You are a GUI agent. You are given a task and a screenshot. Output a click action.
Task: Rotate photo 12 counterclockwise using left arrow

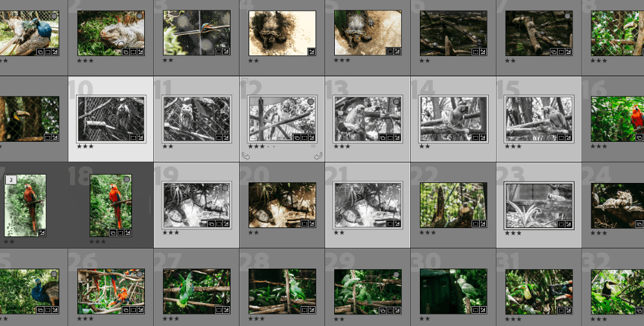click(245, 155)
